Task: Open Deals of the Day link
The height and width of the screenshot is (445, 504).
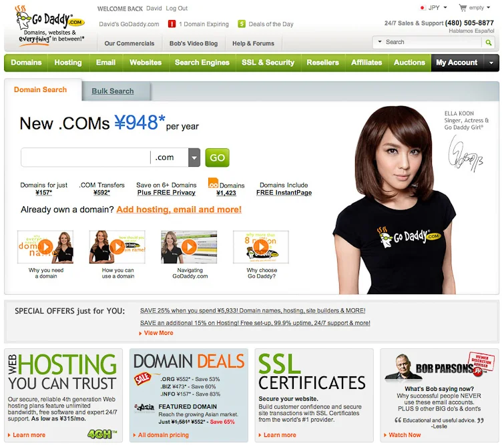Action: pyautogui.click(x=271, y=24)
